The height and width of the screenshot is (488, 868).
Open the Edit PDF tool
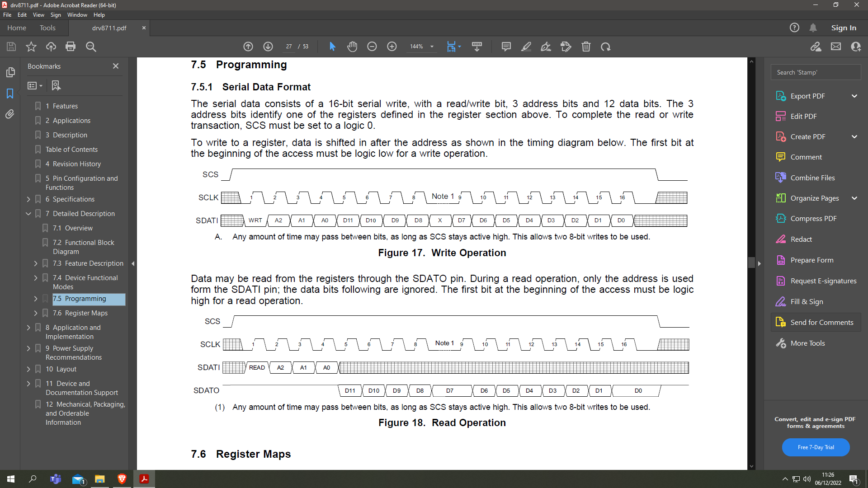(x=803, y=117)
